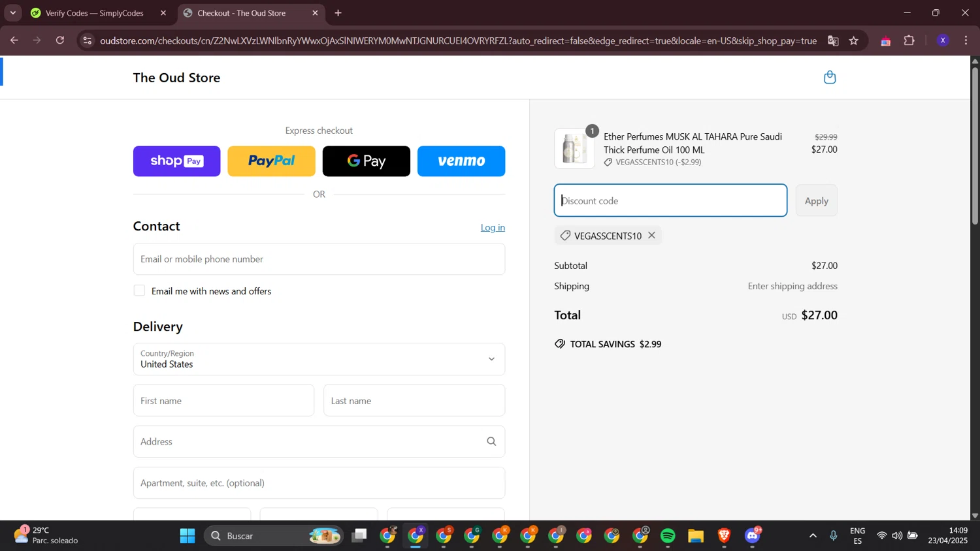The width and height of the screenshot is (980, 551).
Task: View site information icon in address bar
Action: tap(87, 40)
